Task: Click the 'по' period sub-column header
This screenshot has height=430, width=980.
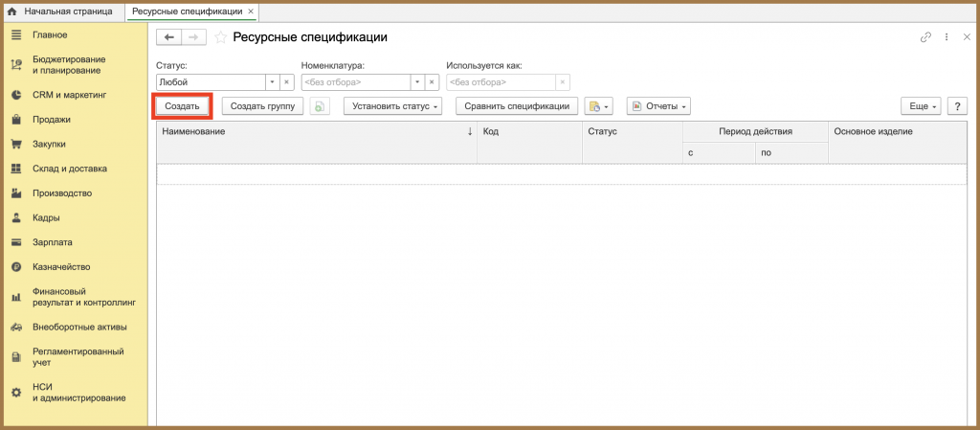Action: point(791,152)
